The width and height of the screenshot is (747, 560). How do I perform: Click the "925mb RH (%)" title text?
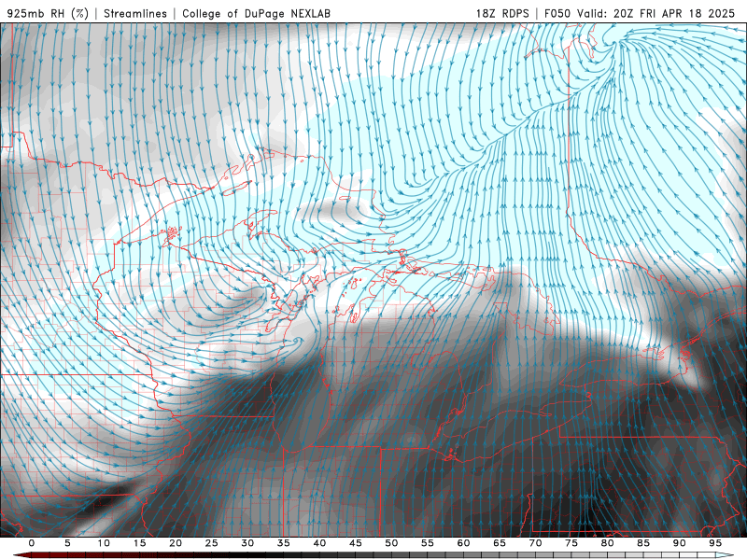click(x=48, y=13)
